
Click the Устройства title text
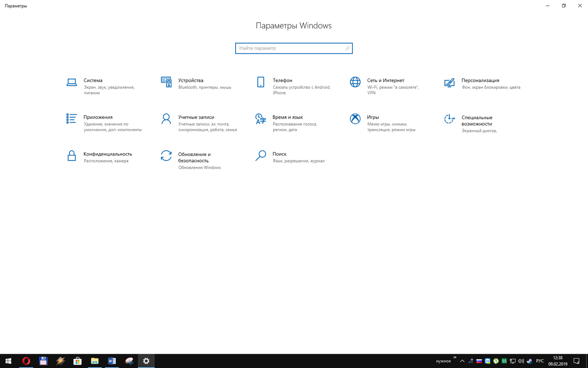pos(191,80)
